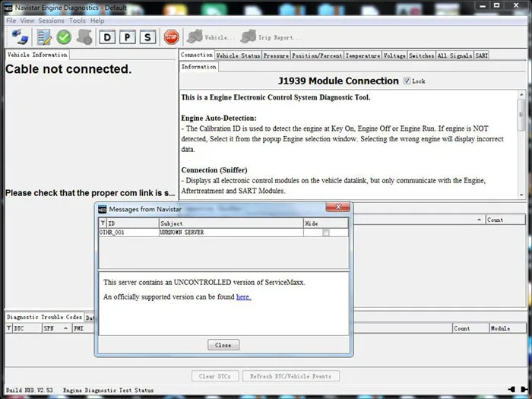532x399 pixels.
Task: Select the S toolbar button
Action: click(x=147, y=37)
